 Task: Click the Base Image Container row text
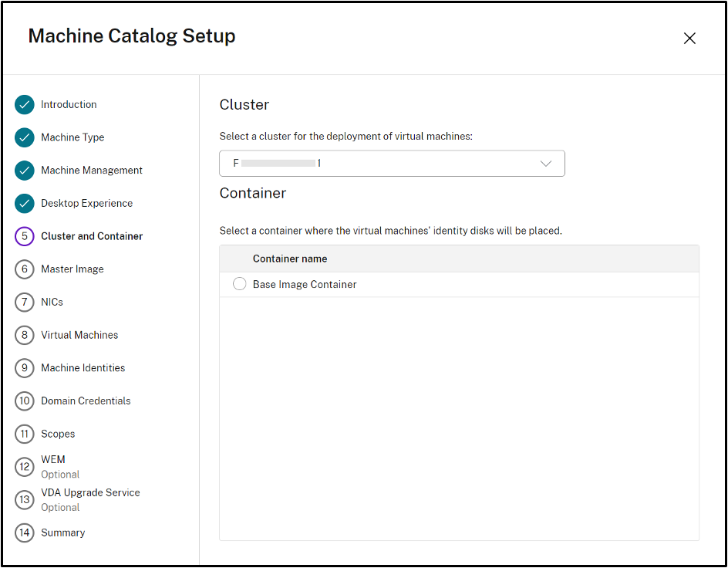(305, 285)
